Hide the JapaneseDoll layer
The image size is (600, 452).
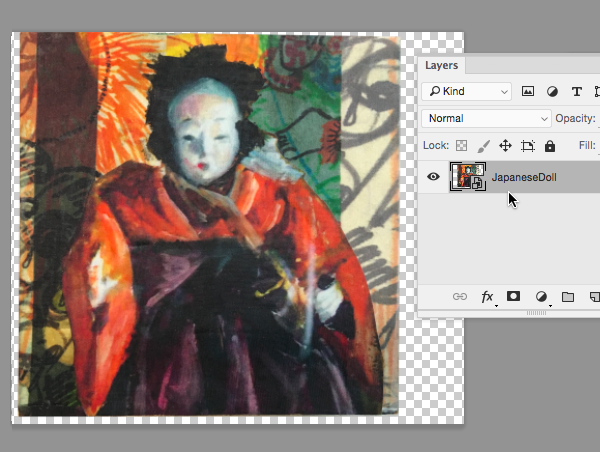tap(433, 176)
